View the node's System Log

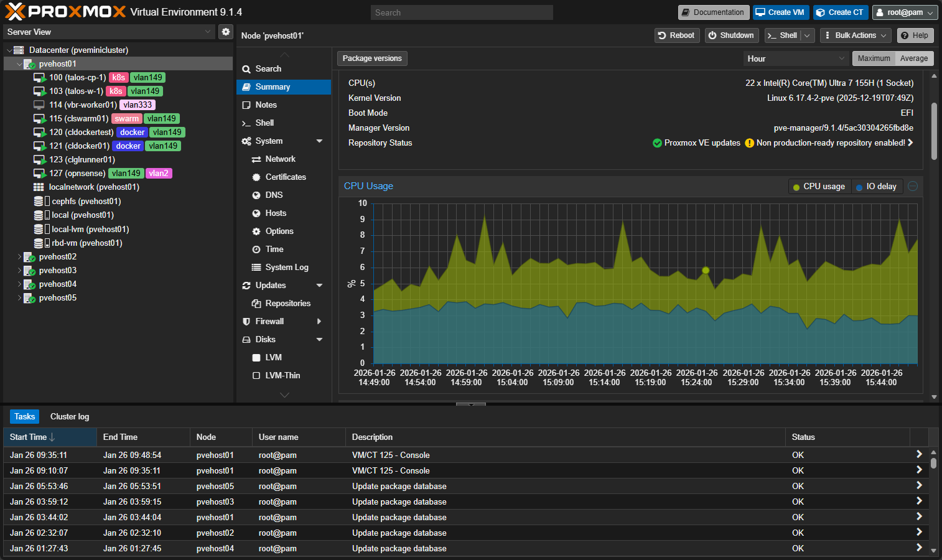(287, 267)
